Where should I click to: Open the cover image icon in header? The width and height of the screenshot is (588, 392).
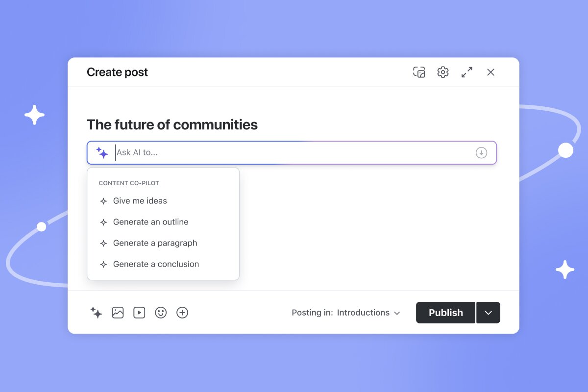coord(419,73)
